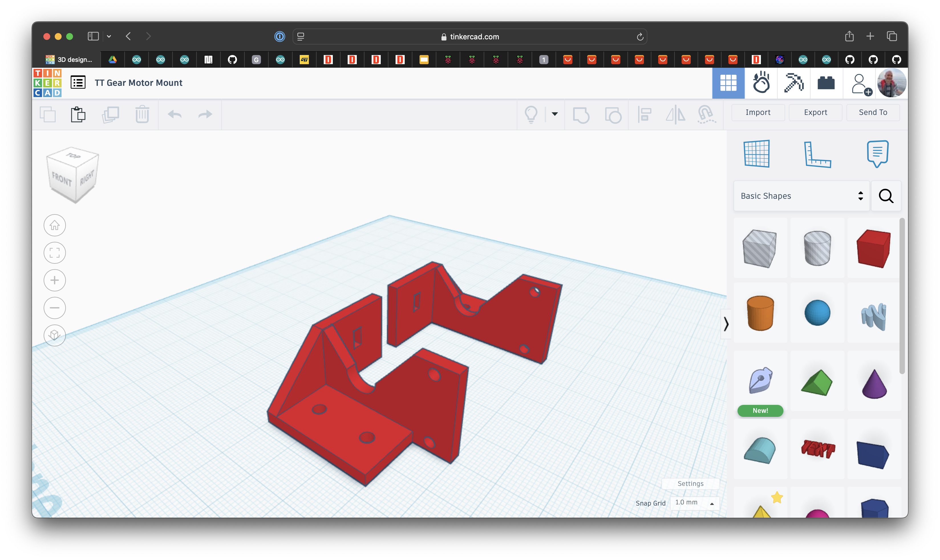
Task: Open the Snap Grid 1.0 mm dropdown
Action: [x=695, y=503]
